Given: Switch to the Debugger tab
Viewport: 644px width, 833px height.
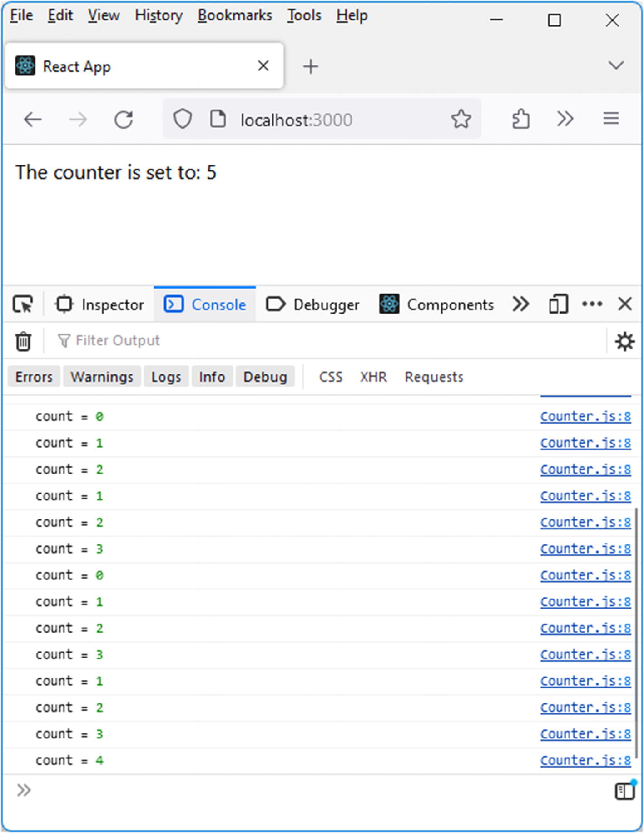Looking at the screenshot, I should click(313, 304).
